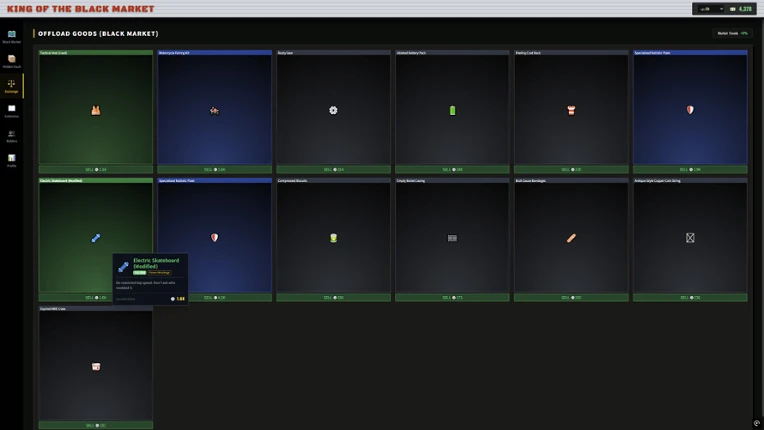
Task: Sell the Empty Bullet Casing item
Action: [x=452, y=298]
